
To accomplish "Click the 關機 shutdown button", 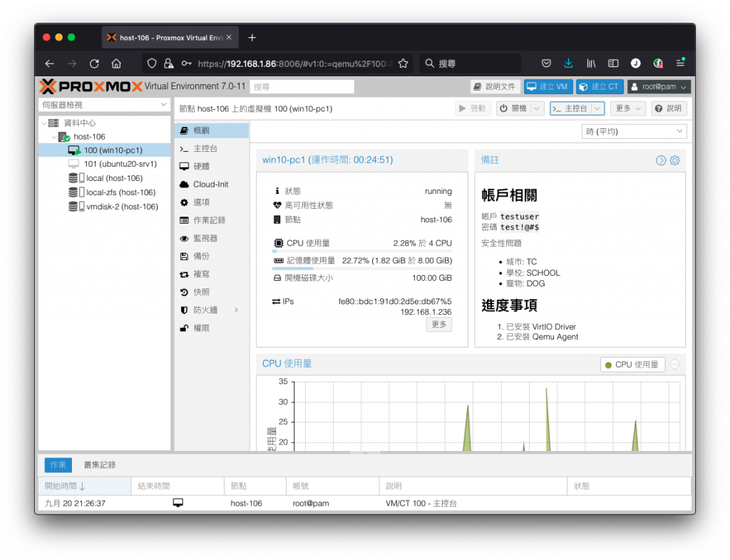I will tap(513, 108).
